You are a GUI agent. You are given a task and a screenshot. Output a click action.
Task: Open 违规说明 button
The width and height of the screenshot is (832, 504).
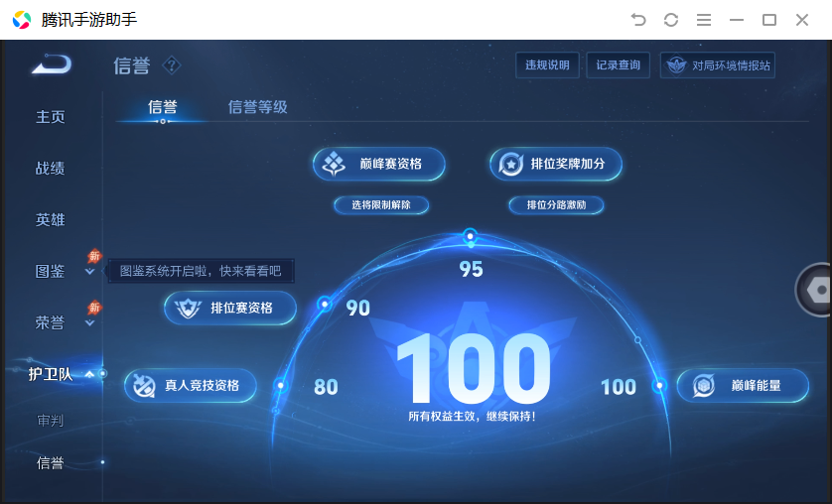(547, 65)
